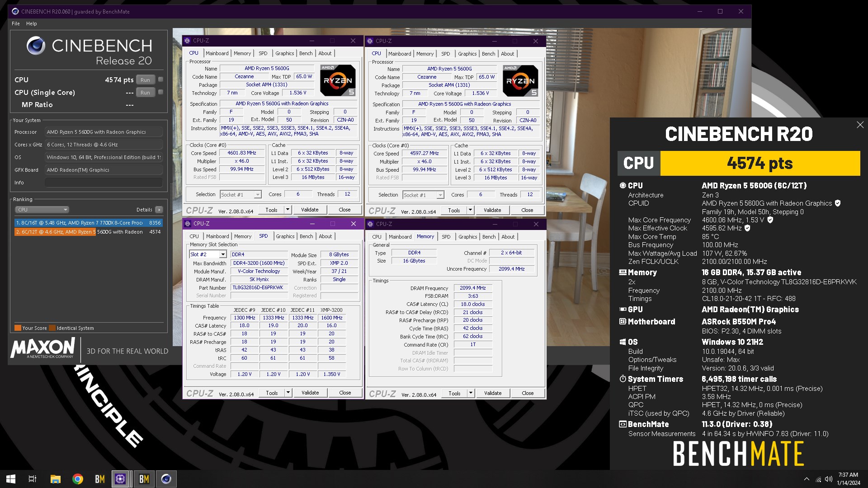This screenshot has height=488, width=868.
Task: Select Cinebench taskbar icon
Action: (x=166, y=479)
